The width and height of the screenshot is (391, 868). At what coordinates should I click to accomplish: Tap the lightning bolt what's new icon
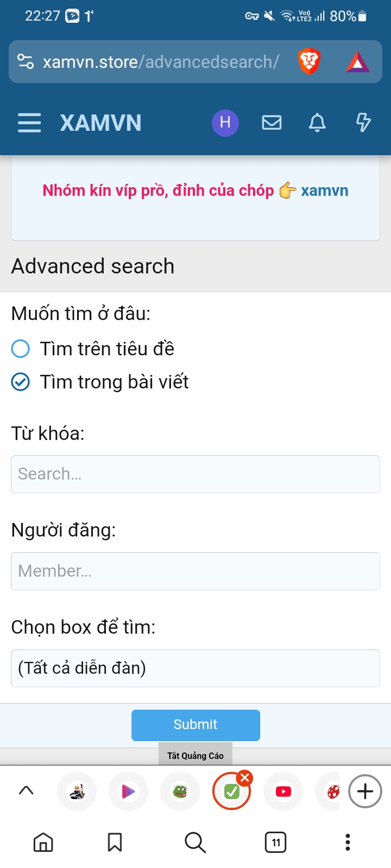363,123
